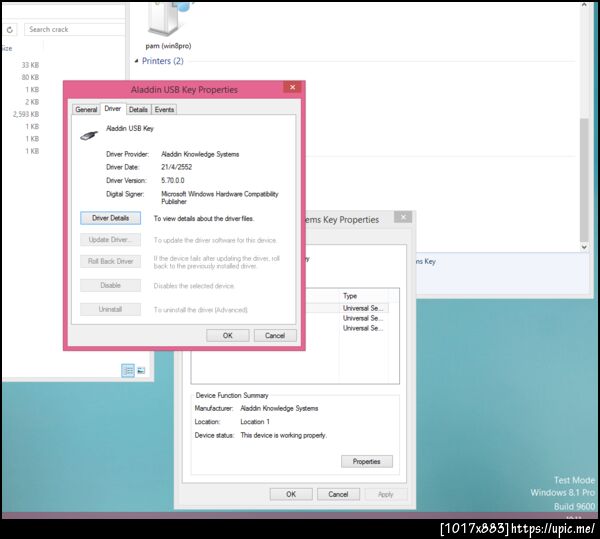Switch to details view icon in Explorer
Image resolution: width=600 pixels, height=539 pixels.
coord(128,370)
